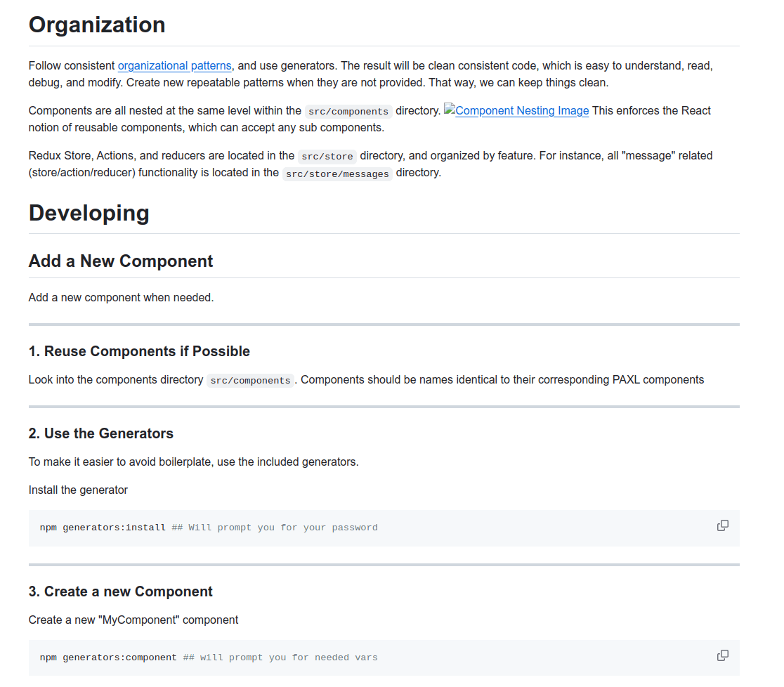The width and height of the screenshot is (784, 687).
Task: Click the 'Create a new MyComponent component' line
Action: coord(133,620)
